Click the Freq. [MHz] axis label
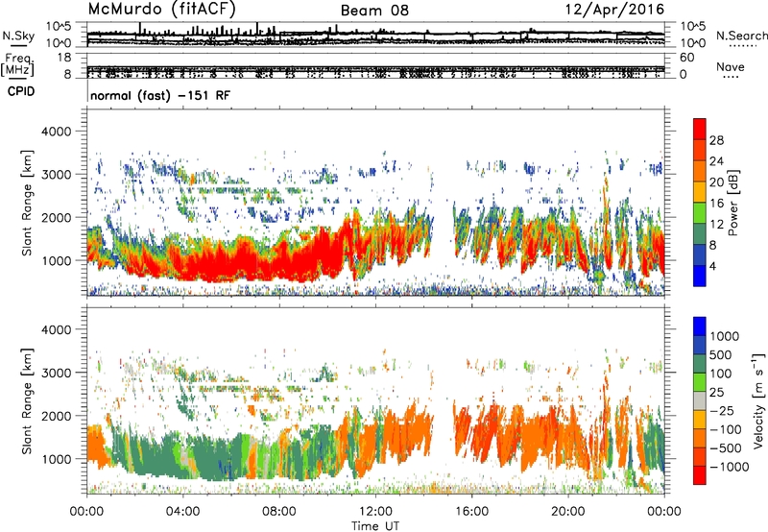The width and height of the screenshot is (768, 532). pos(17,65)
